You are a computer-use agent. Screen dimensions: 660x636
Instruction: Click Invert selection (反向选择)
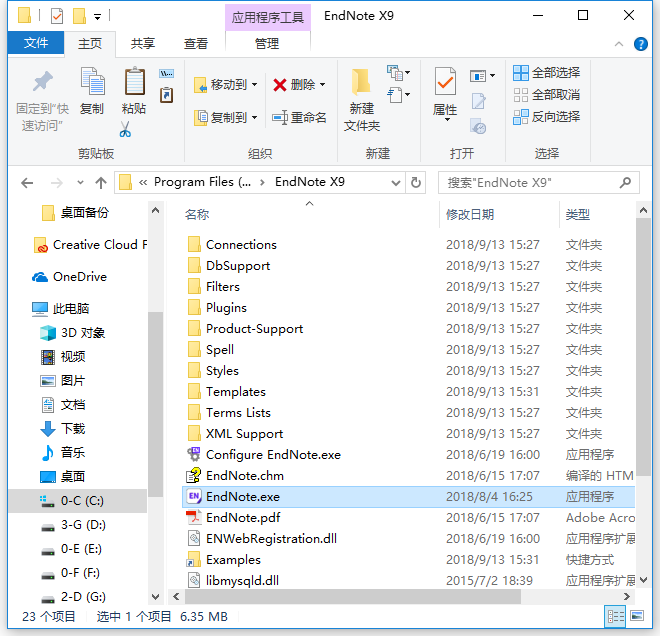546,117
